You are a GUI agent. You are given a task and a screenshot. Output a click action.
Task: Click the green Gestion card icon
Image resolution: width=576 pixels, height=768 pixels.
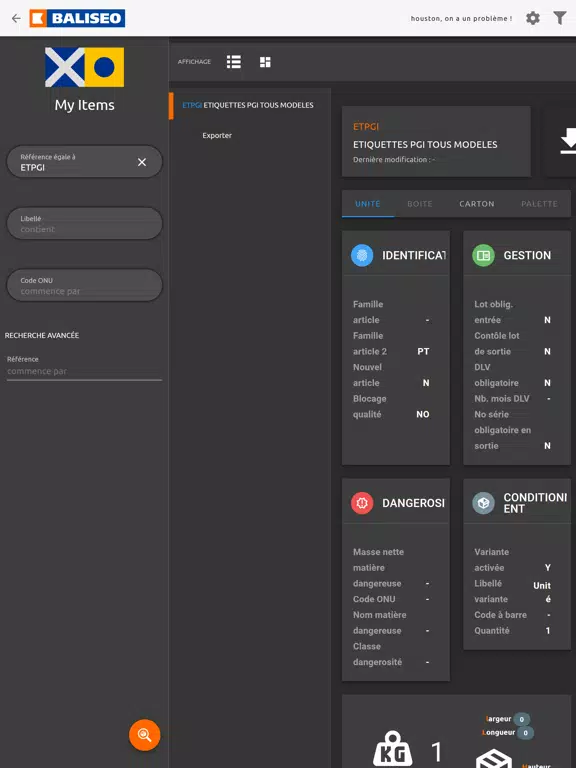coord(483,255)
